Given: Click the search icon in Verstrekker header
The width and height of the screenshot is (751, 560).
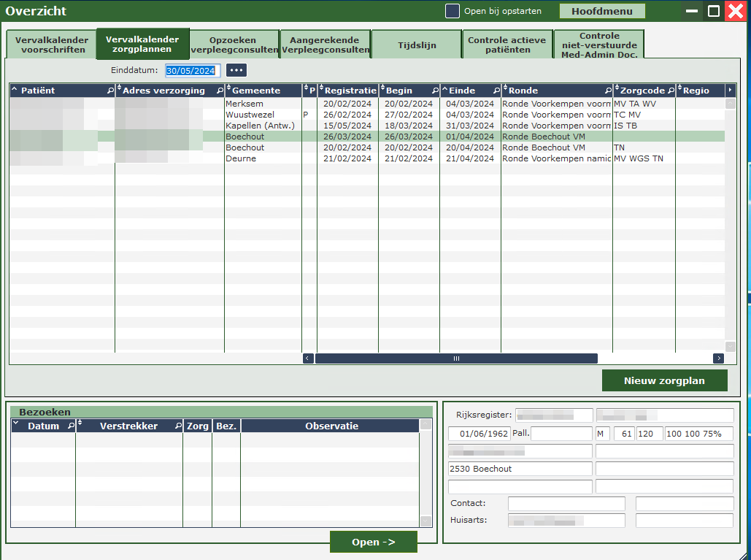Looking at the screenshot, I should click(177, 426).
